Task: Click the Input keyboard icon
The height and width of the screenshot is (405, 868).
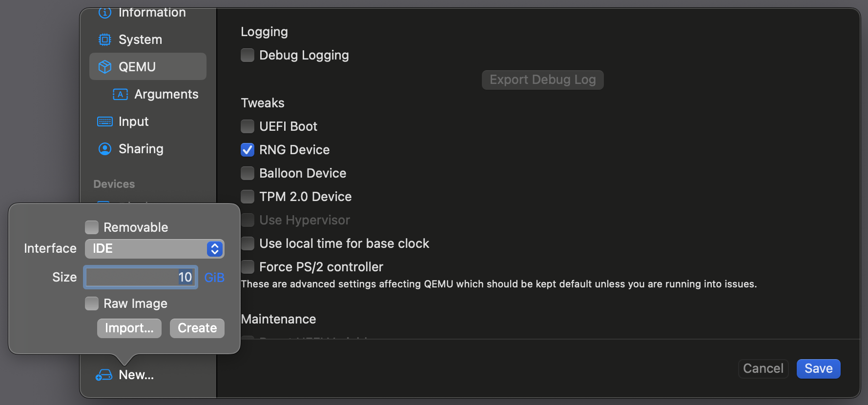Action: click(x=104, y=121)
